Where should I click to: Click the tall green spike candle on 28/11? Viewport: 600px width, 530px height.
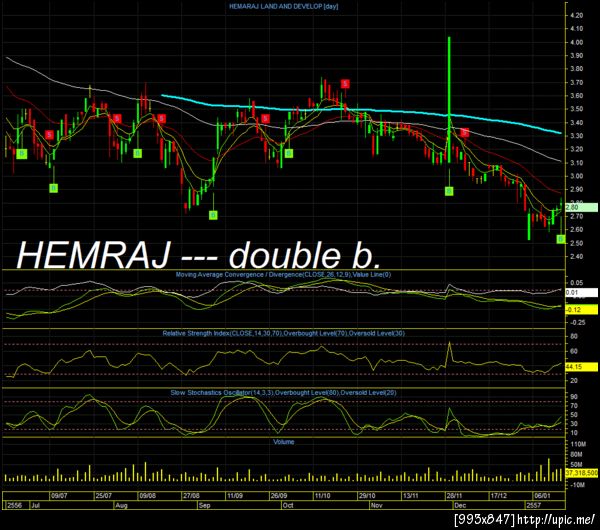click(x=449, y=99)
